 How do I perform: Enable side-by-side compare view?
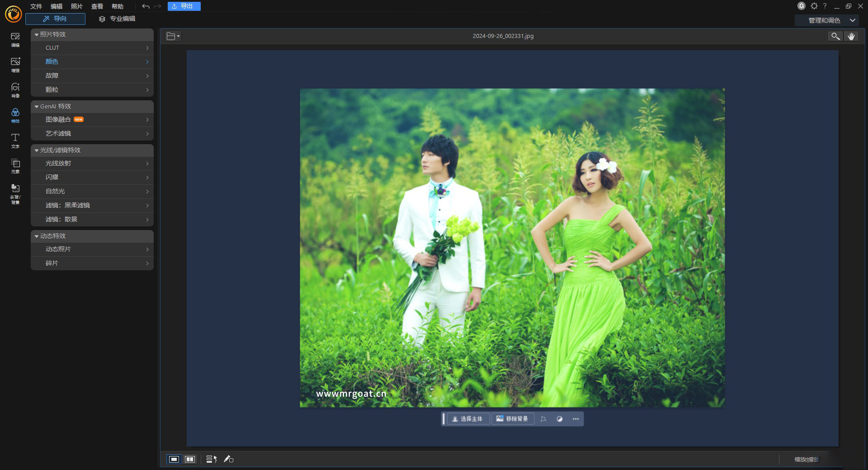(190, 460)
